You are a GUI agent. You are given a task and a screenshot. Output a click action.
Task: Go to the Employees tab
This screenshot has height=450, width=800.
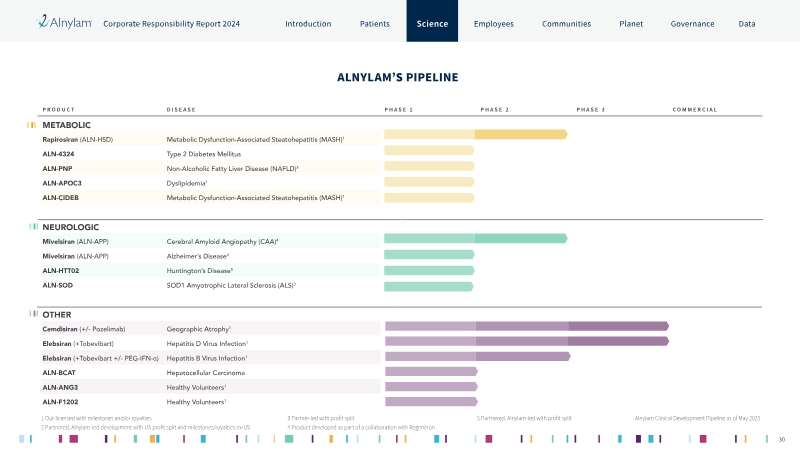(x=493, y=23)
